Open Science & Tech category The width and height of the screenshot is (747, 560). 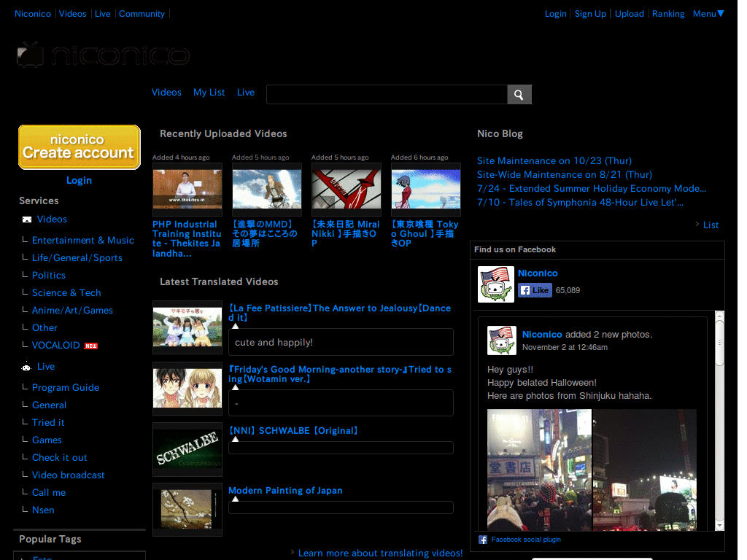(x=66, y=293)
